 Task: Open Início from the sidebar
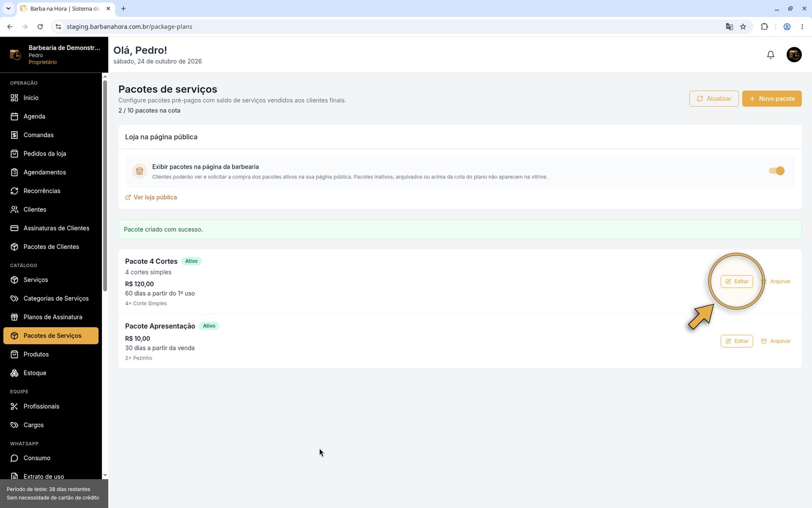(51, 98)
